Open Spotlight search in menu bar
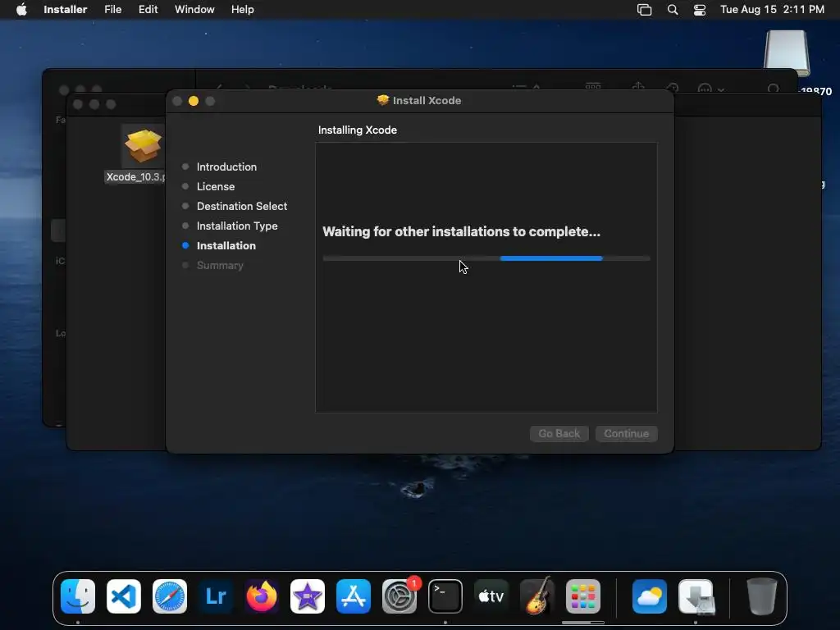The height and width of the screenshot is (630, 840). click(673, 10)
